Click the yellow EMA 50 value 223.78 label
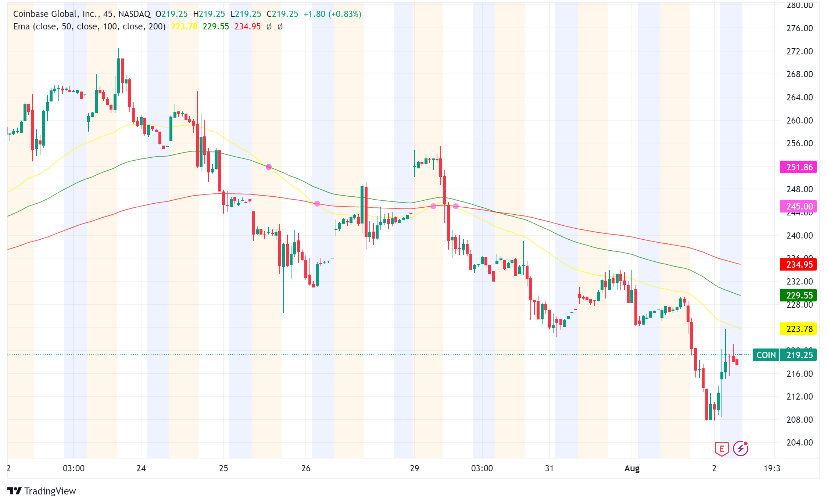This screenshot has width=827, height=504. 798,329
